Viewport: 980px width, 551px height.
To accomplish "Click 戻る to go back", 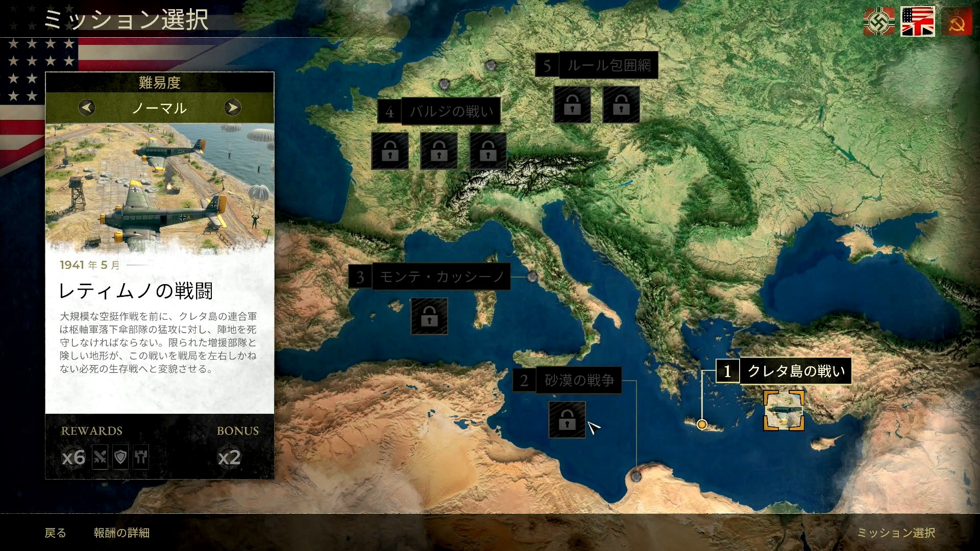I will tap(55, 533).
